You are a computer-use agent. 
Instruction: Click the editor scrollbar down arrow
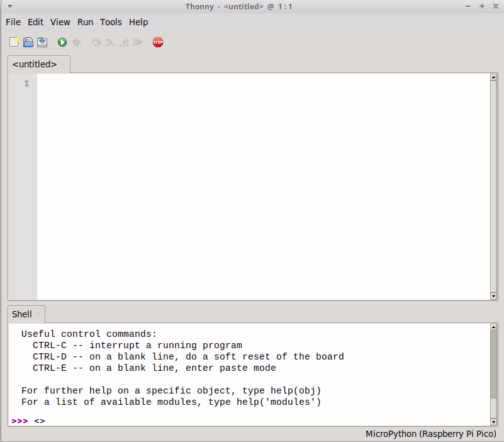pyautogui.click(x=493, y=296)
